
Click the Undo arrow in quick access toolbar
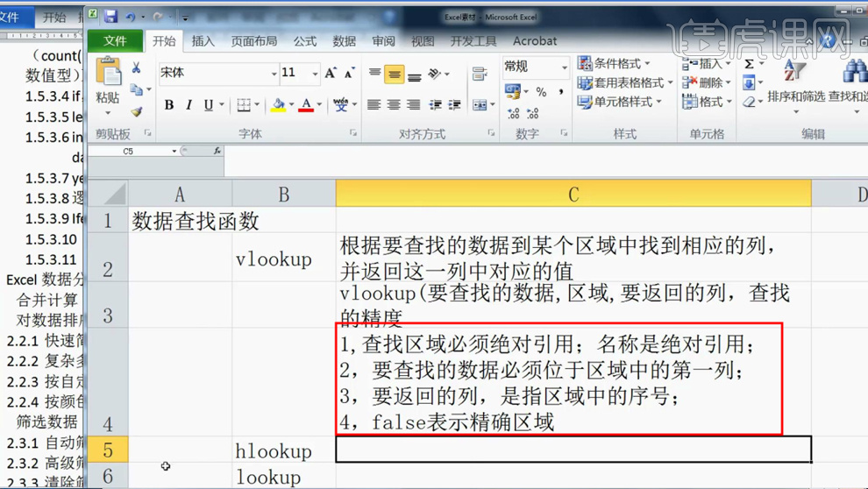130,18
